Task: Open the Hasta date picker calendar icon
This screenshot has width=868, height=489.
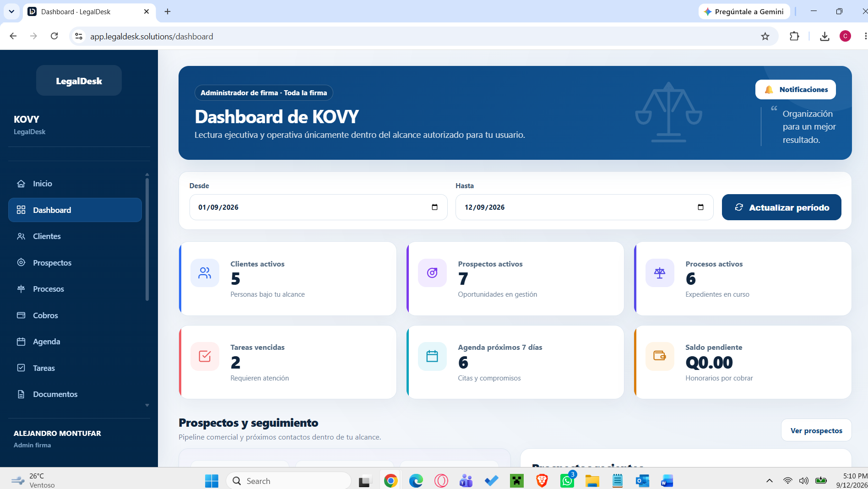Action: (x=700, y=207)
